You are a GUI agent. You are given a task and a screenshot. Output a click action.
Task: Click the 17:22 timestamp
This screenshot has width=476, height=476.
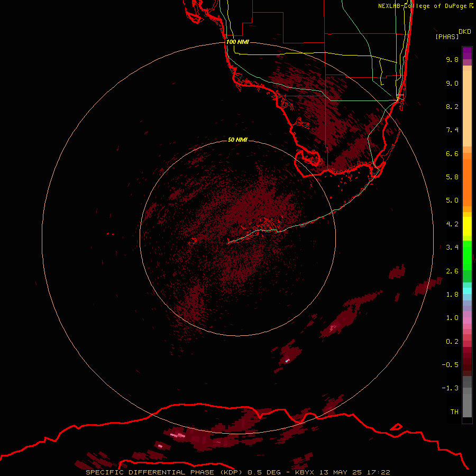point(378,472)
